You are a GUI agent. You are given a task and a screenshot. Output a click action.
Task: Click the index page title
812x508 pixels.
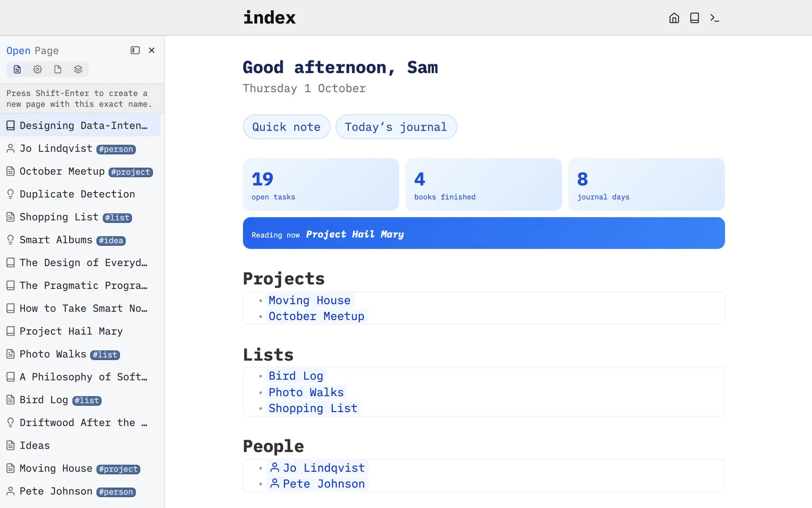pyautogui.click(x=269, y=18)
